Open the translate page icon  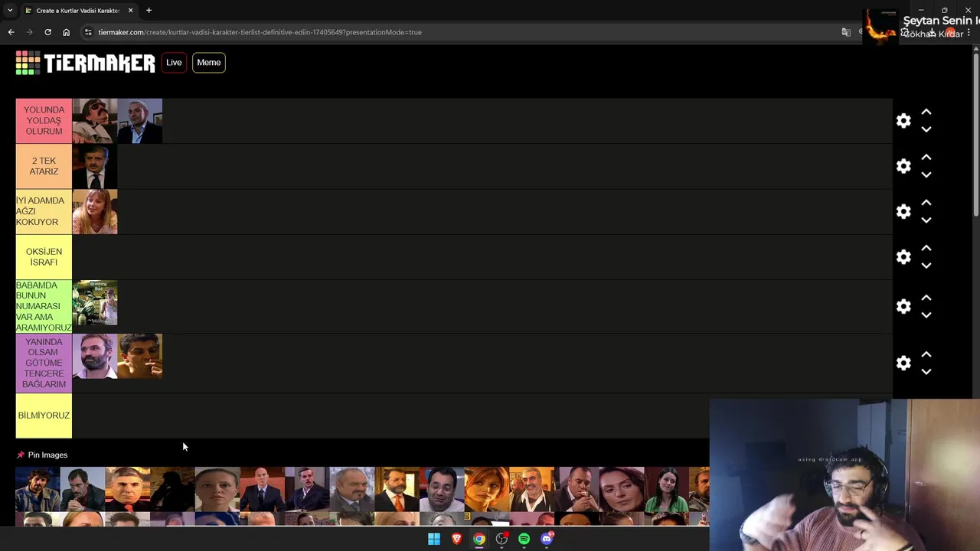click(846, 32)
